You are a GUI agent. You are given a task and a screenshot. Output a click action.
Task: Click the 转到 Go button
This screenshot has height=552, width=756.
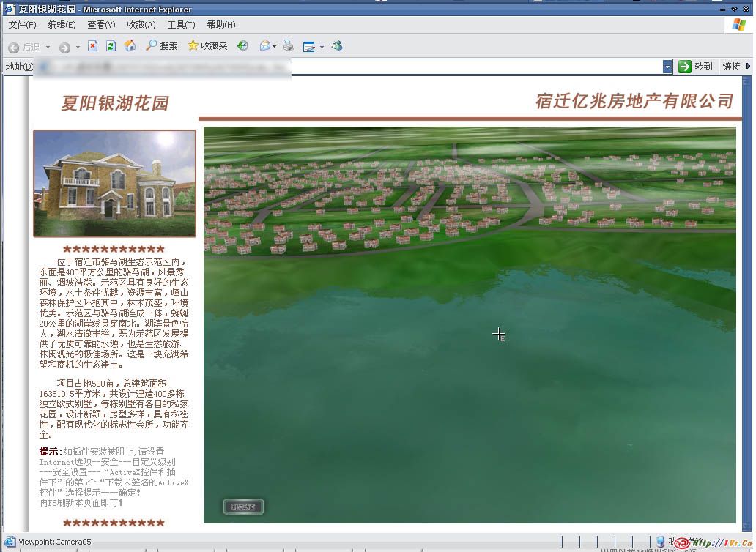(x=695, y=67)
